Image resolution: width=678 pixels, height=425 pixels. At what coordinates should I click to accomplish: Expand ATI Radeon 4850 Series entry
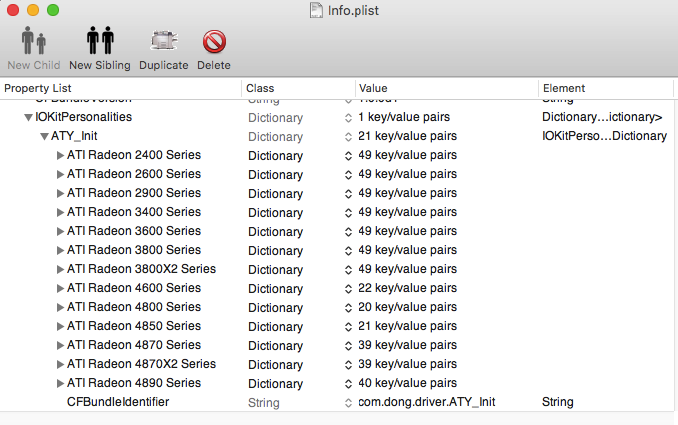tap(61, 326)
